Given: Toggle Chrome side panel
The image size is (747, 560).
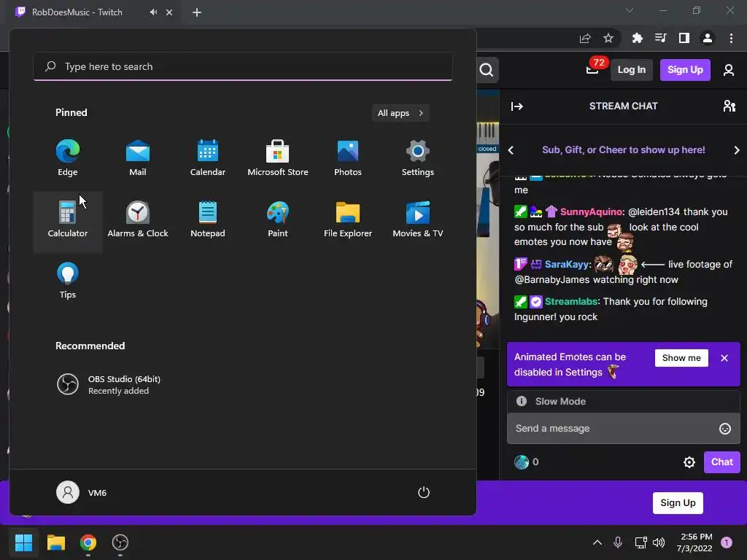Looking at the screenshot, I should 684,38.
